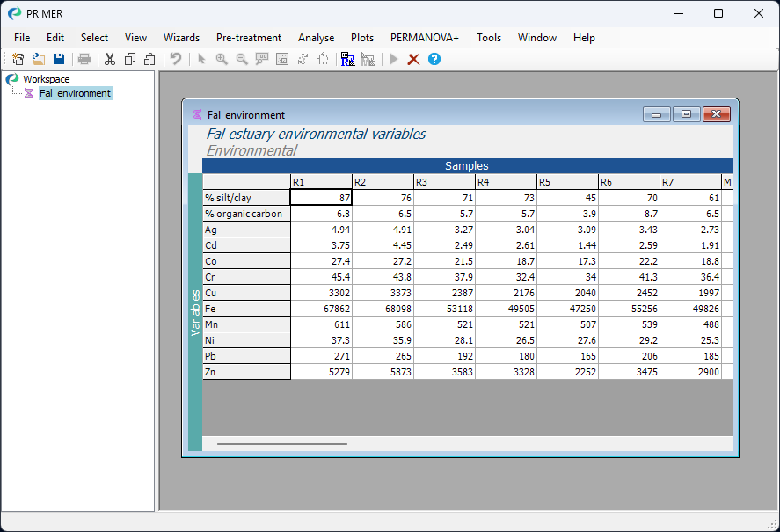Click the Paste clipboard icon
Viewport: 780px width, 532px height.
pyautogui.click(x=149, y=59)
